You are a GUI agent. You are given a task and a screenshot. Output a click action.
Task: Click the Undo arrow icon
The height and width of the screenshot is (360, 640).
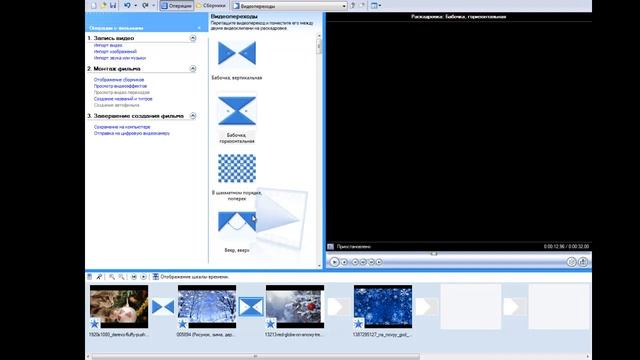tap(127, 5)
